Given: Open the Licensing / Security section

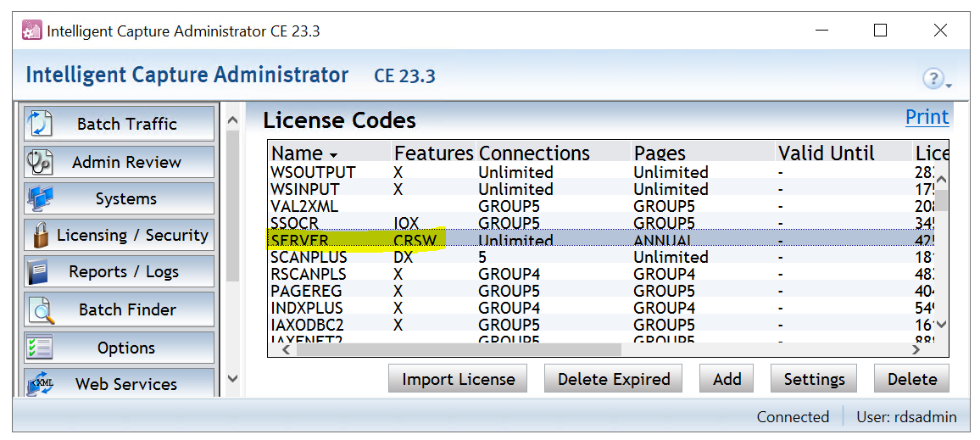Looking at the screenshot, I should tap(120, 236).
